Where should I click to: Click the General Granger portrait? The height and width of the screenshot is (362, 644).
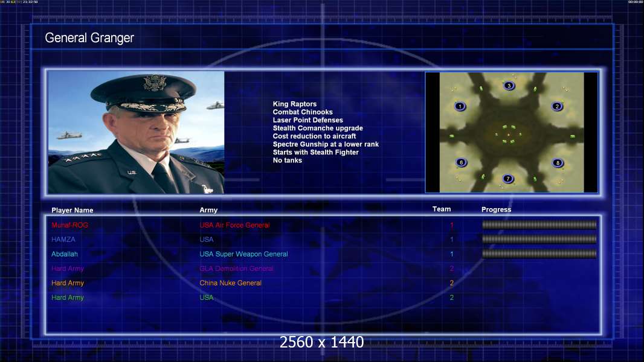(x=136, y=132)
